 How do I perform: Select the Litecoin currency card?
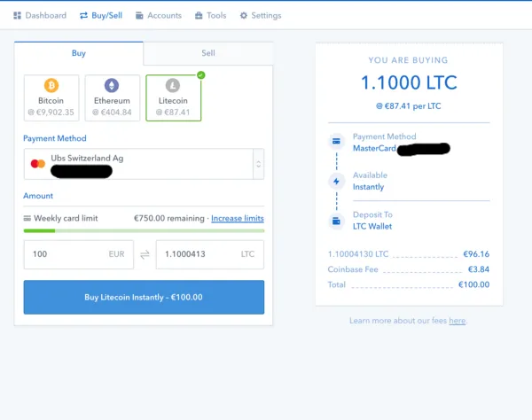(x=174, y=98)
